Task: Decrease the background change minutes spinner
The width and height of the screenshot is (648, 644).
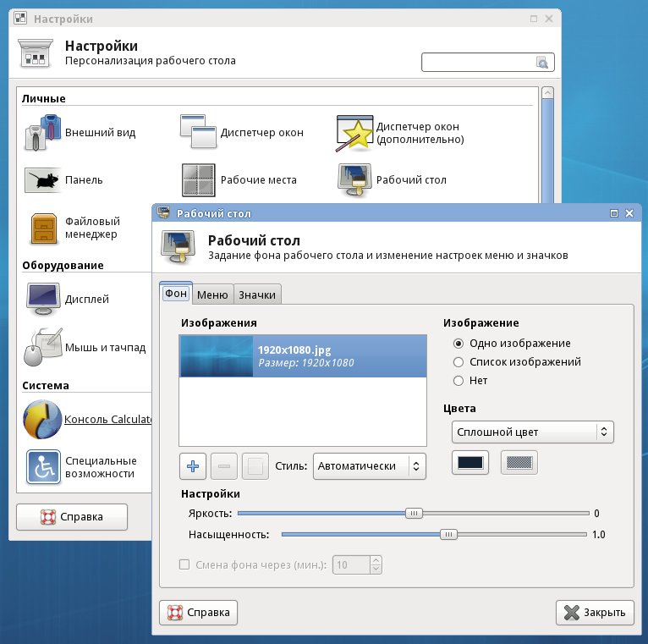Action: pyautogui.click(x=376, y=570)
